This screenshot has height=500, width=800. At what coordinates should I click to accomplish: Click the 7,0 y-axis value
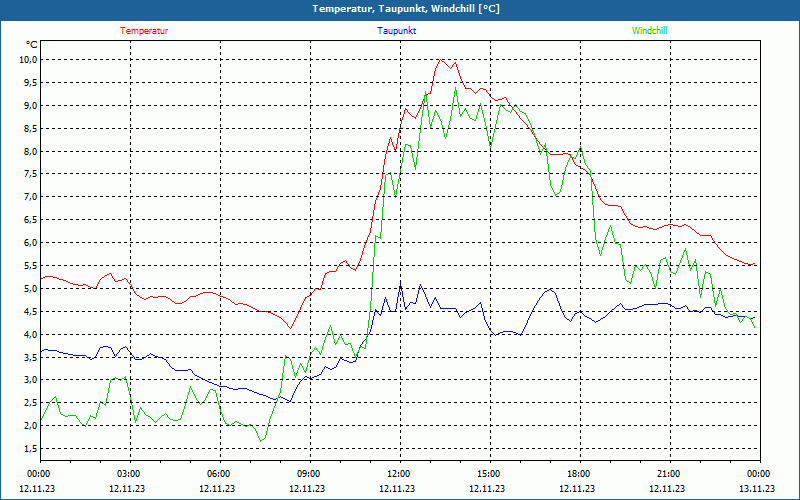(x=31, y=197)
